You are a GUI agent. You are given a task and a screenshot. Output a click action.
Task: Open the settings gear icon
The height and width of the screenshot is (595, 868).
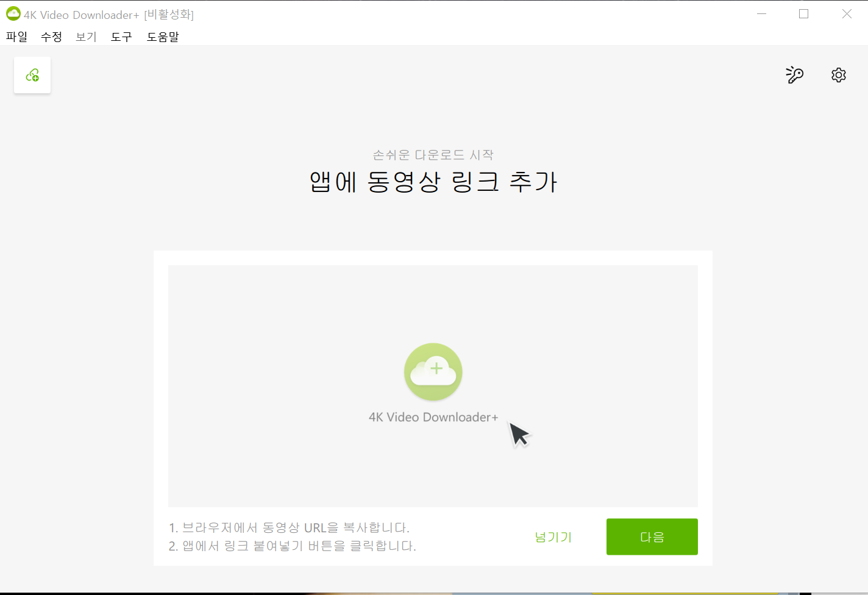(839, 75)
